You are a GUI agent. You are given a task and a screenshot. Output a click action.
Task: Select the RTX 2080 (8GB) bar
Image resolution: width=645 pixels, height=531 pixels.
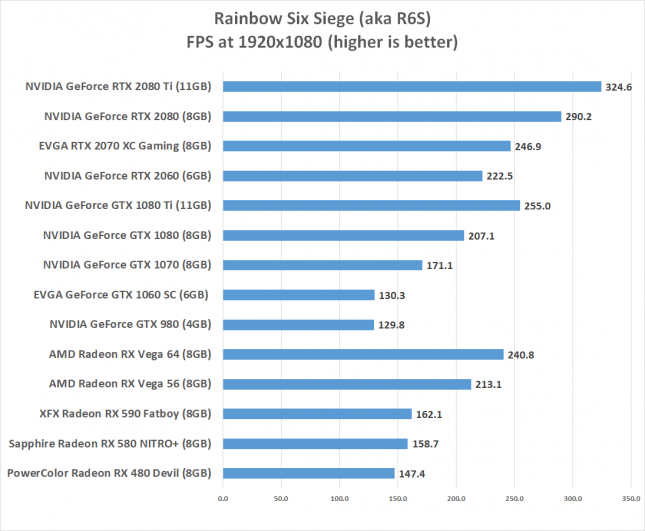[392, 116]
